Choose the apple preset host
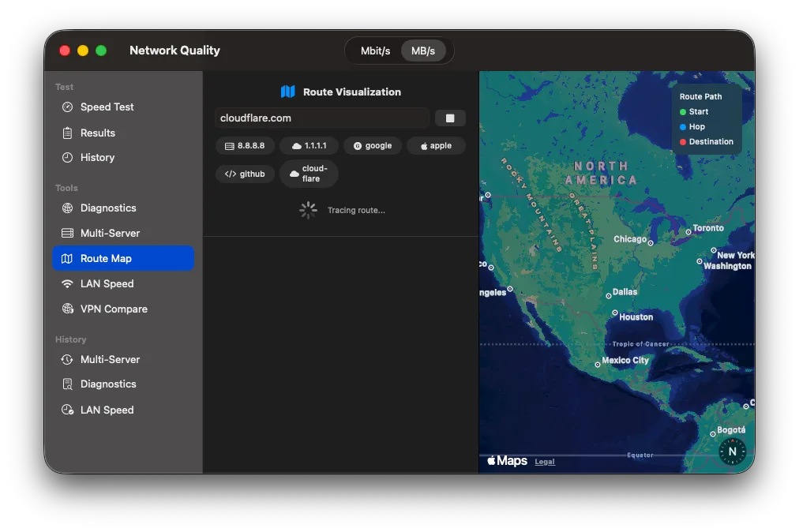The width and height of the screenshot is (799, 532). (436, 146)
